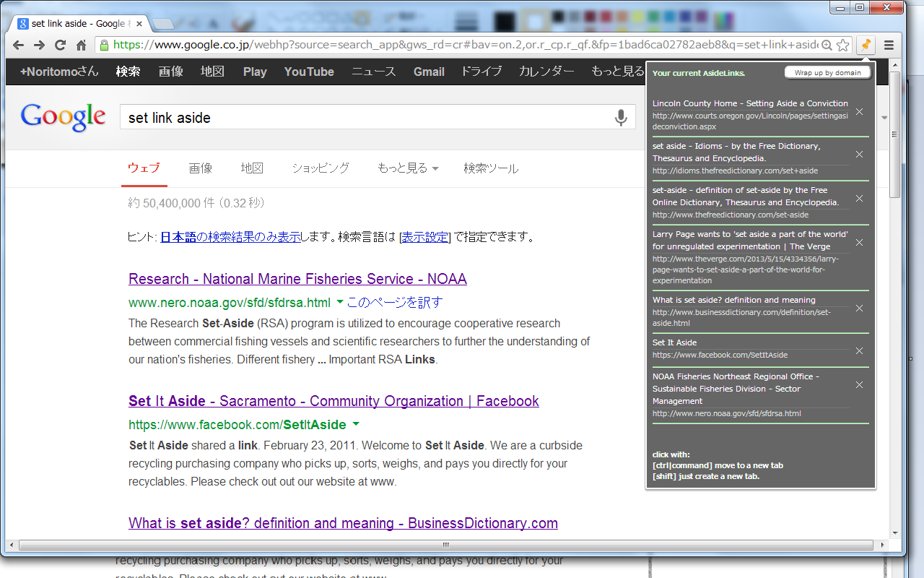Switch to ショッピング results tab

(321, 168)
